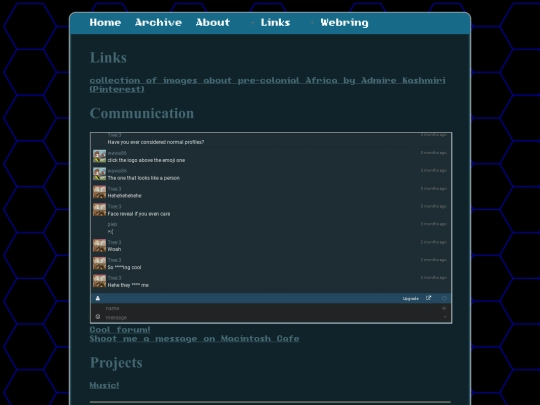
Task: Click message 'click the logo above the emoji one'
Action: point(146,160)
